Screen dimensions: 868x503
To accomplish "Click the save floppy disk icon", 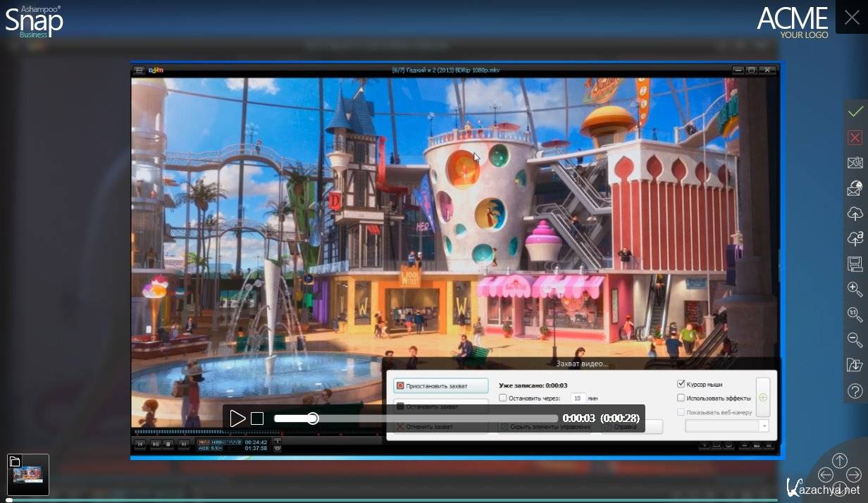I will (x=855, y=264).
